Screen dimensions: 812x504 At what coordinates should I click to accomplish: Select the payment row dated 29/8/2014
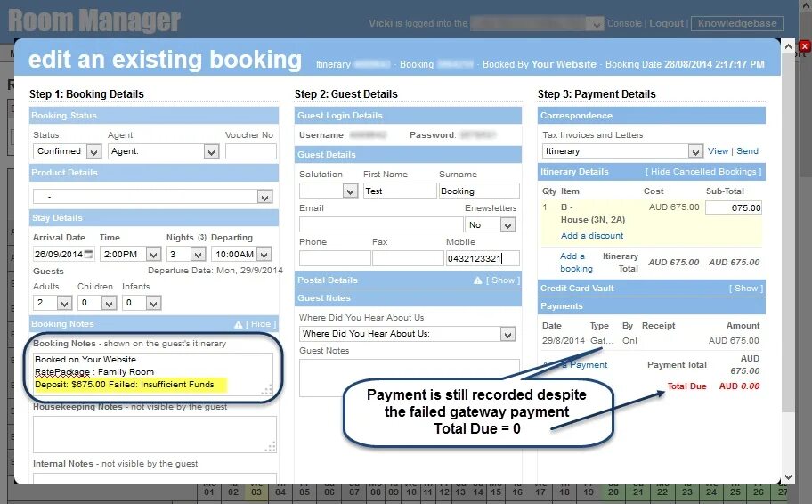coord(651,341)
